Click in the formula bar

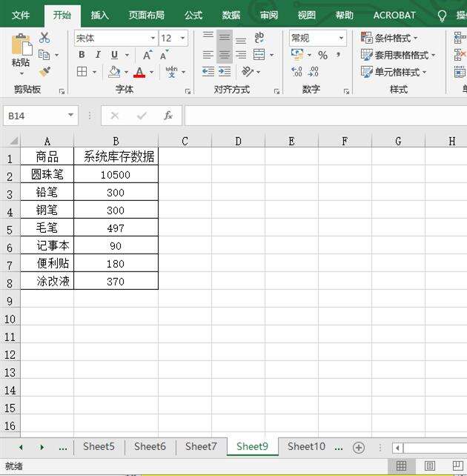(325, 116)
